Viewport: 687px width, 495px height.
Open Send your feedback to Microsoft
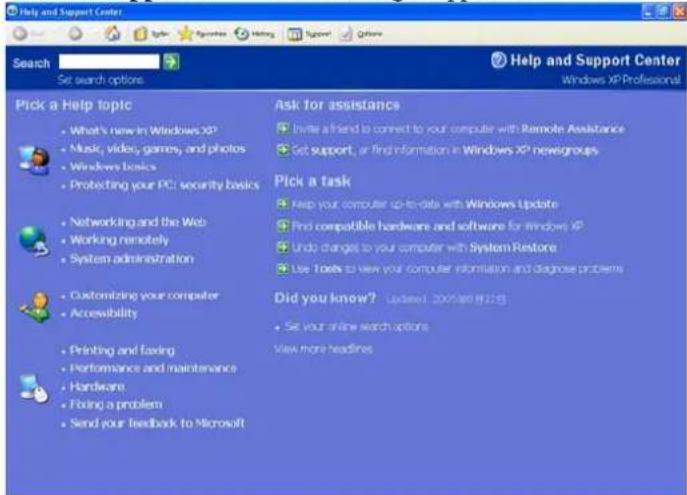[157, 423]
